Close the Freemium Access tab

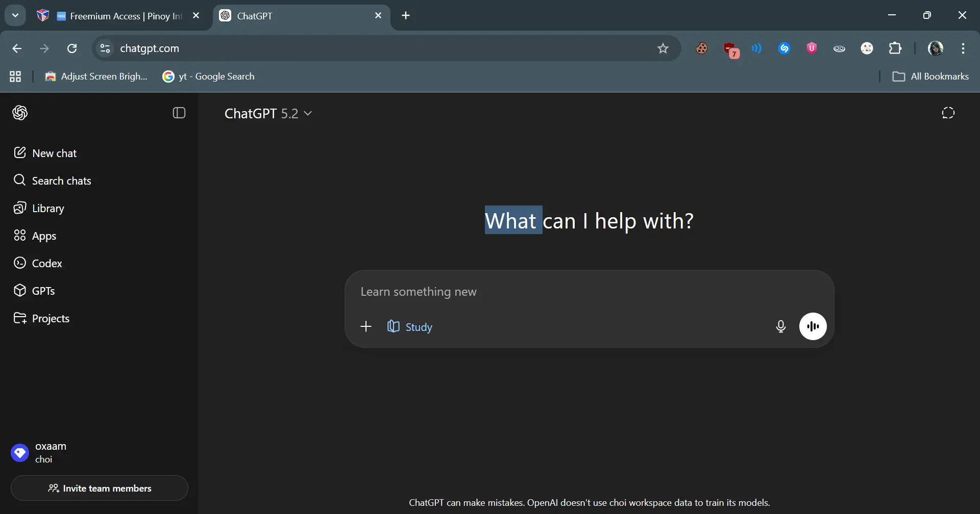click(196, 16)
